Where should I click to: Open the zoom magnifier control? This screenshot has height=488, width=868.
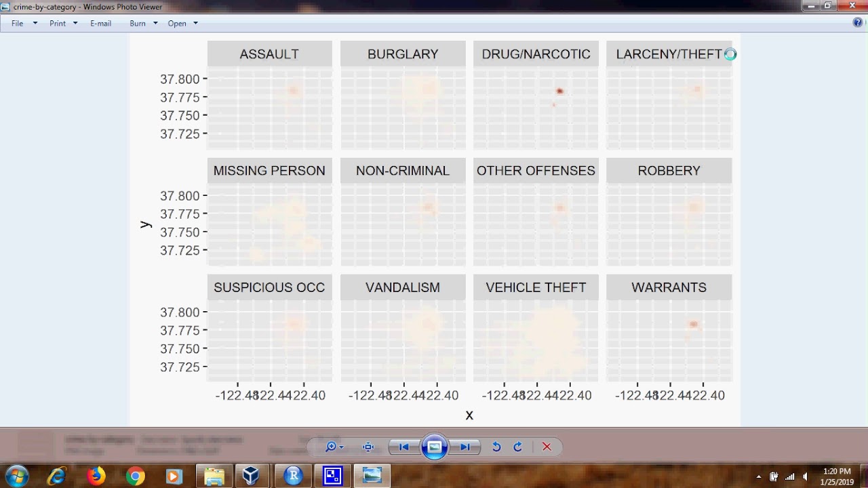(x=334, y=447)
